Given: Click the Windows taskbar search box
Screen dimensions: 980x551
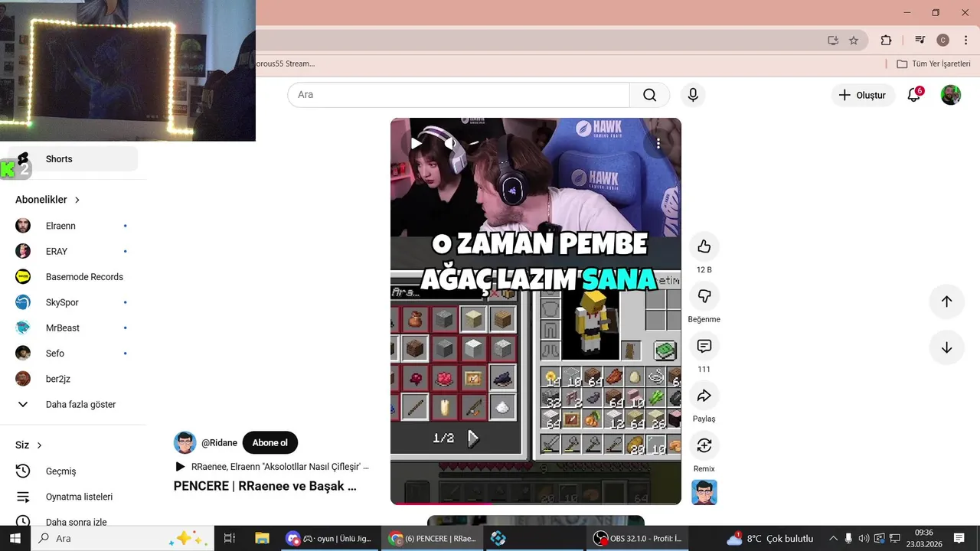Looking at the screenshot, I should coord(122,539).
